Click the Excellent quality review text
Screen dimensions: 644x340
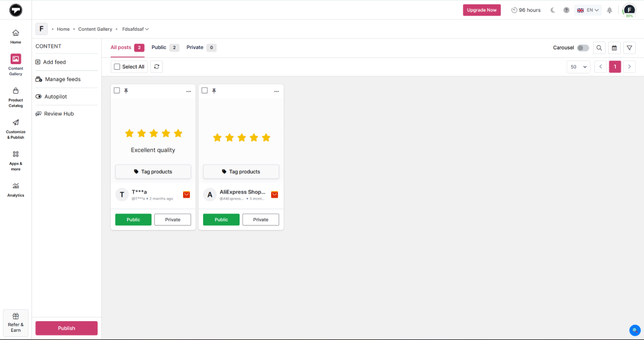(153, 150)
